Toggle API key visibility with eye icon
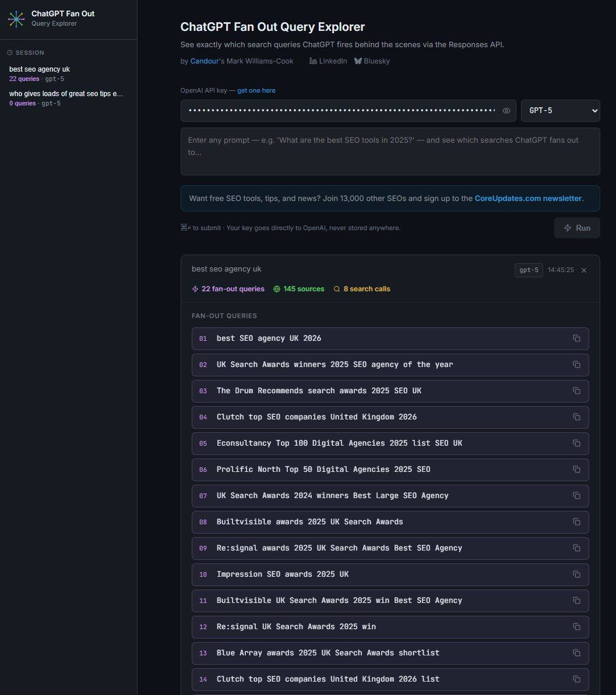Viewport: 616px width, 695px height. pos(506,111)
